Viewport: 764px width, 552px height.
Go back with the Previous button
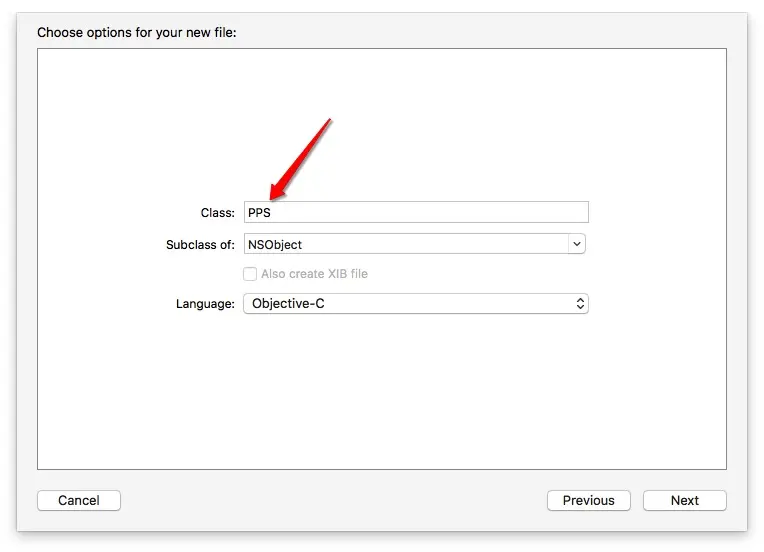point(588,500)
